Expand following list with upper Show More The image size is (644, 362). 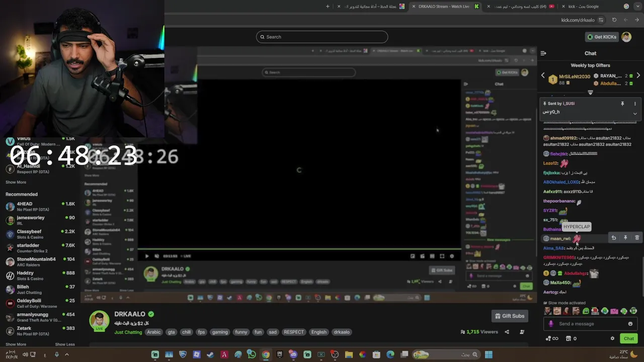pyautogui.click(x=16, y=182)
